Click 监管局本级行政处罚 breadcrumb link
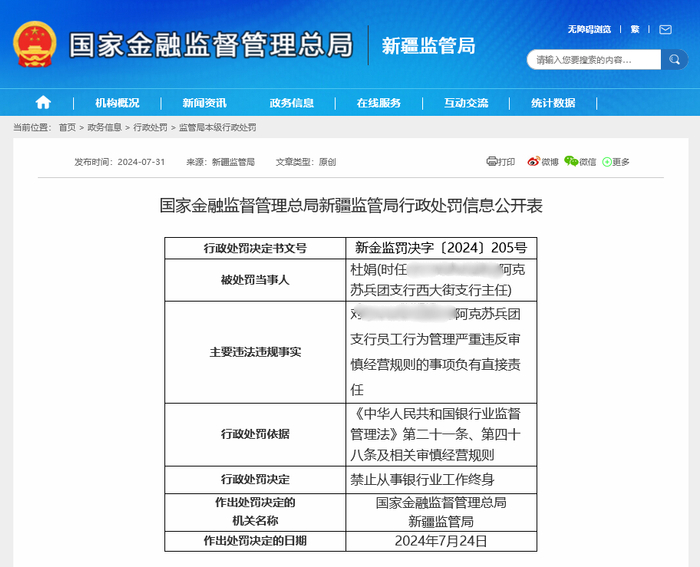 [217, 127]
